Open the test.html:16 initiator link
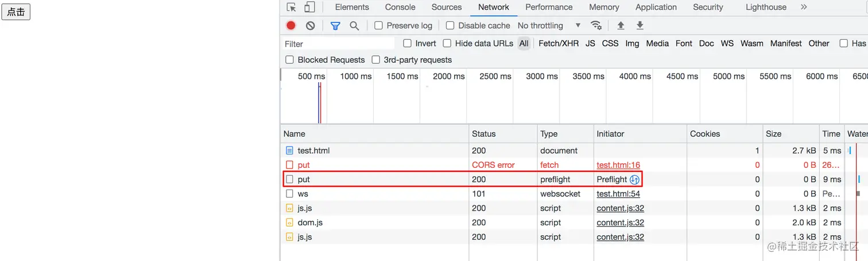This screenshot has width=868, height=261. point(618,165)
